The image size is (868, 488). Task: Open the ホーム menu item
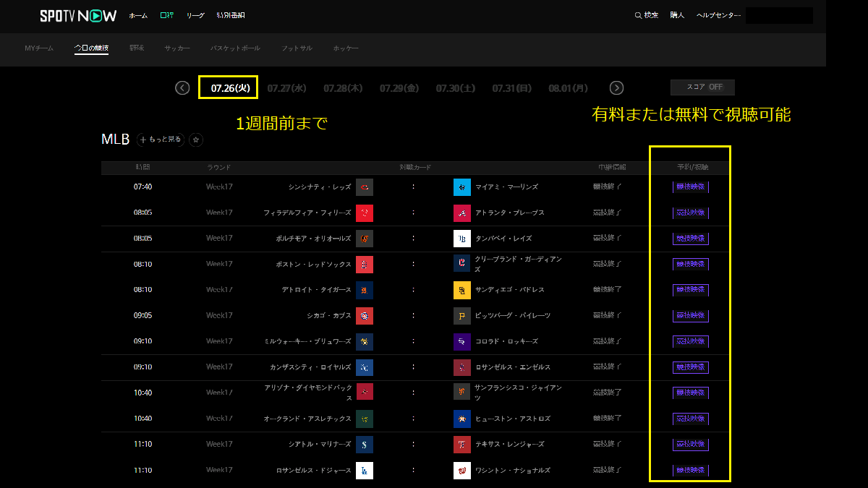tap(138, 15)
